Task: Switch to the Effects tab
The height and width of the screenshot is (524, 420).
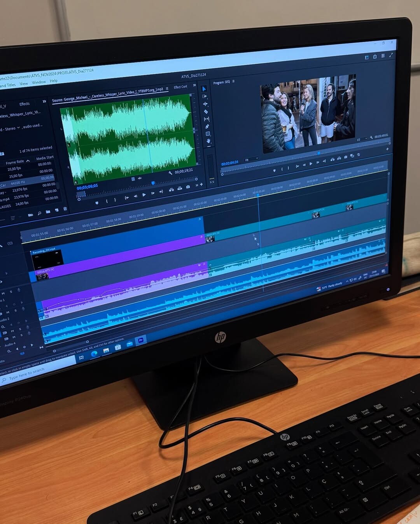Action: click(x=24, y=104)
